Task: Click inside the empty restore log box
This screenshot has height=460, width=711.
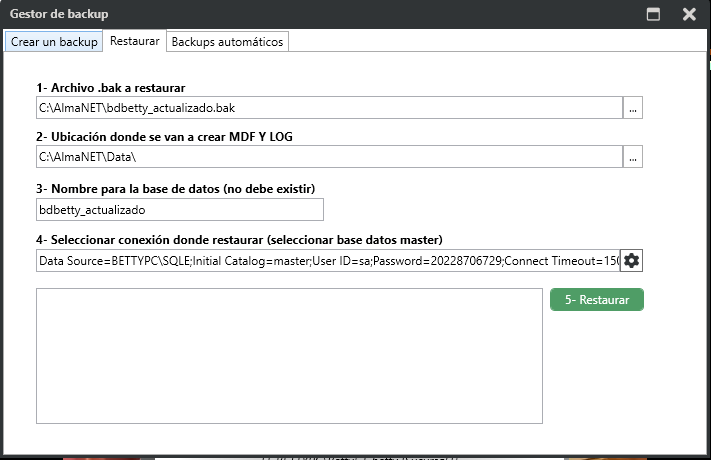Action: (289, 356)
